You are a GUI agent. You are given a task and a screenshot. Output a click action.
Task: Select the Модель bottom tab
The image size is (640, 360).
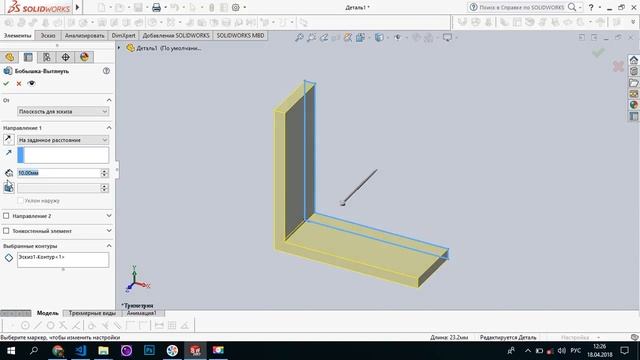[x=48, y=313]
